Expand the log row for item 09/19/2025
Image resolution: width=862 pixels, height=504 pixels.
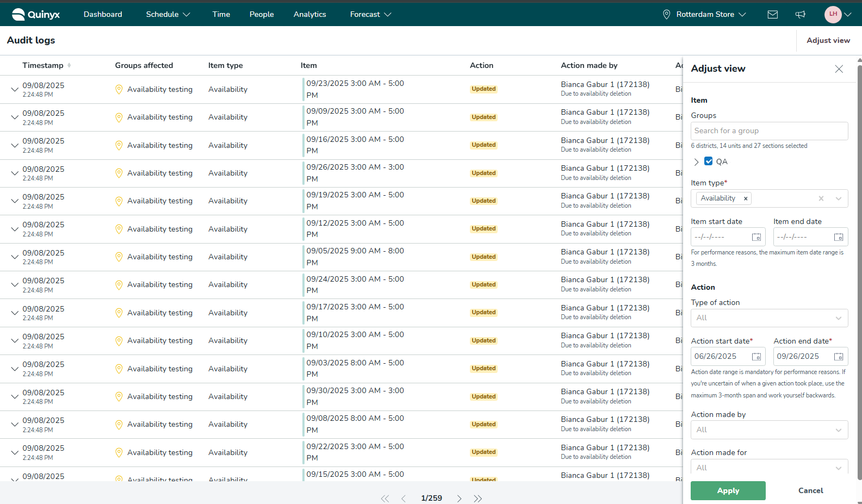coord(15,201)
